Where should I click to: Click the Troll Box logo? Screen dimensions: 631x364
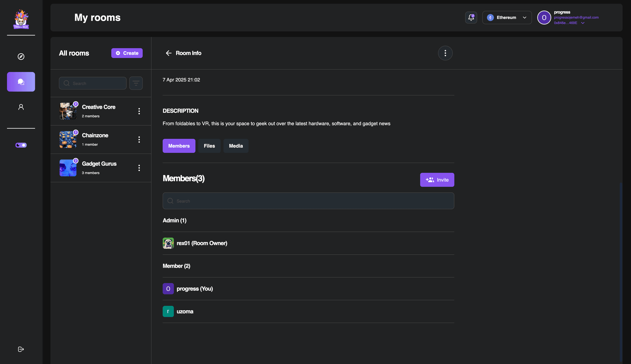(x=21, y=19)
